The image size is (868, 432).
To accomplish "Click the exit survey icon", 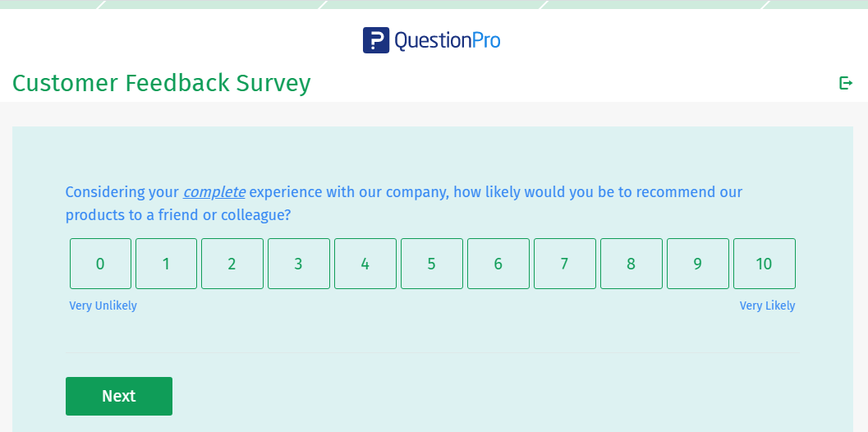I will point(845,83).
